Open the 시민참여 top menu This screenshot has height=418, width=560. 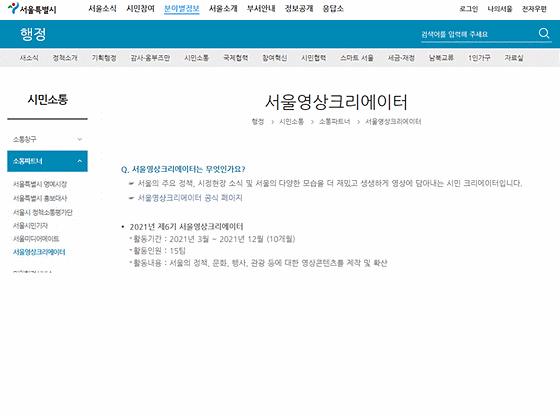point(140,9)
